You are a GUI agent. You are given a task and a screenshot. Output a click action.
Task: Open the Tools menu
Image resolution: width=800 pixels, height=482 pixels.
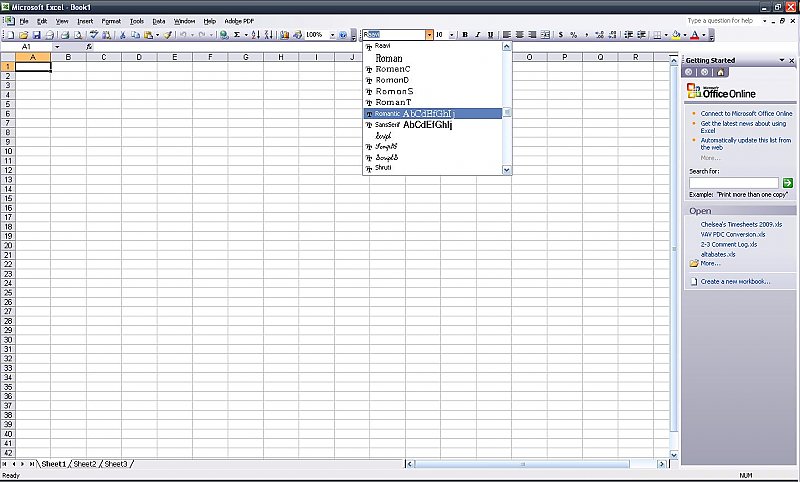[x=137, y=21]
